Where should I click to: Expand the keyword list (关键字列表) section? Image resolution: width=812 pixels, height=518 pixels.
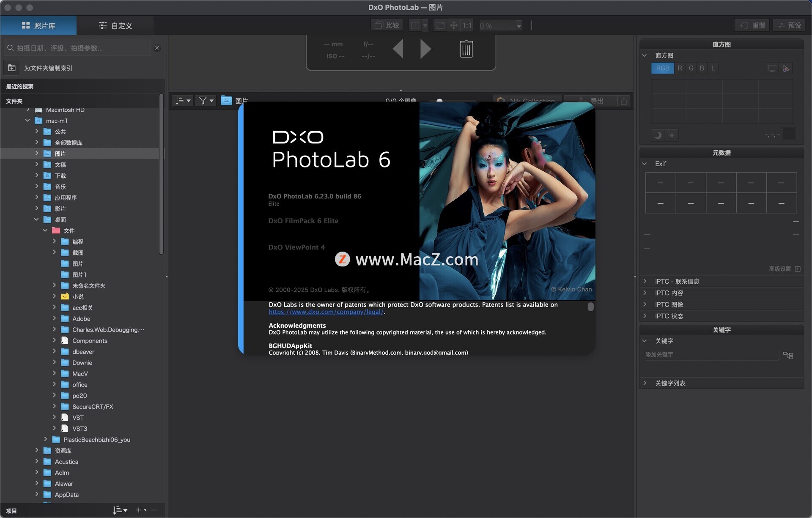coord(644,383)
